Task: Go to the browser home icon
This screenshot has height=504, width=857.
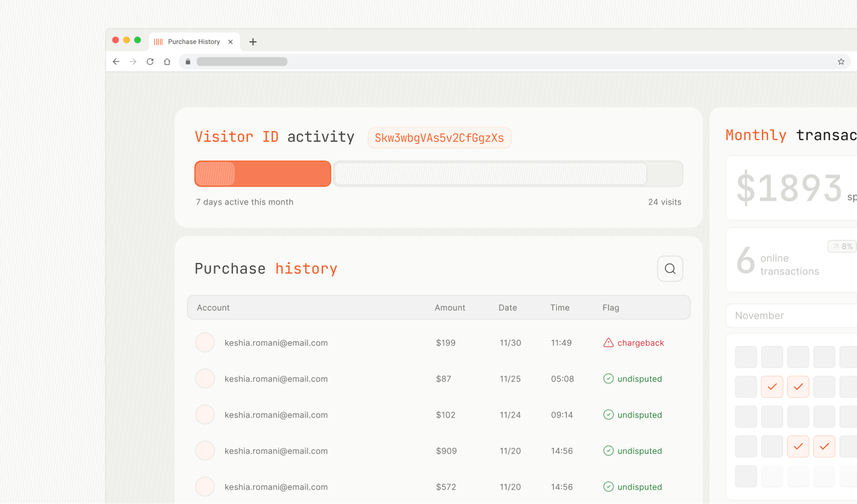Action: (167, 62)
